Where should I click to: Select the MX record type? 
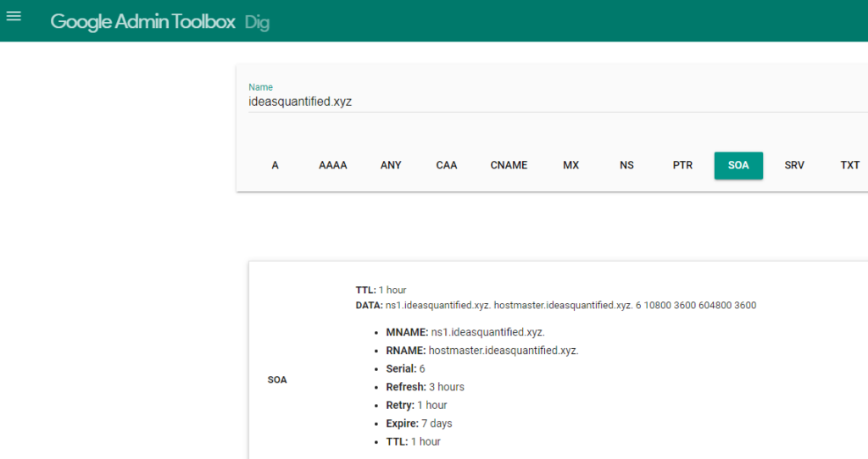[x=570, y=165]
